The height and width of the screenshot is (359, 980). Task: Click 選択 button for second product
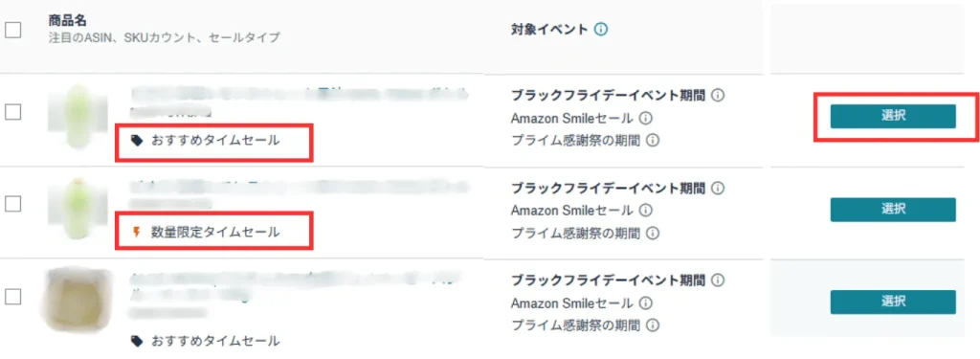coord(893,210)
